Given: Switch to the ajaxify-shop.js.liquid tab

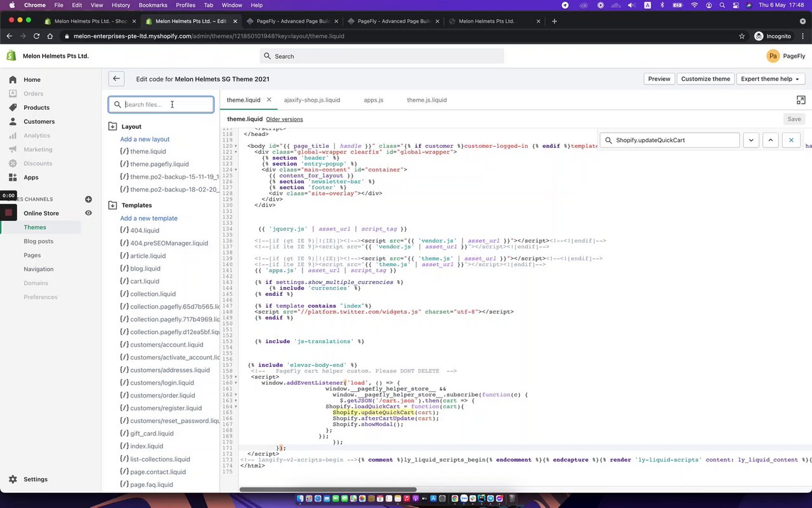Looking at the screenshot, I should pyautogui.click(x=312, y=100).
